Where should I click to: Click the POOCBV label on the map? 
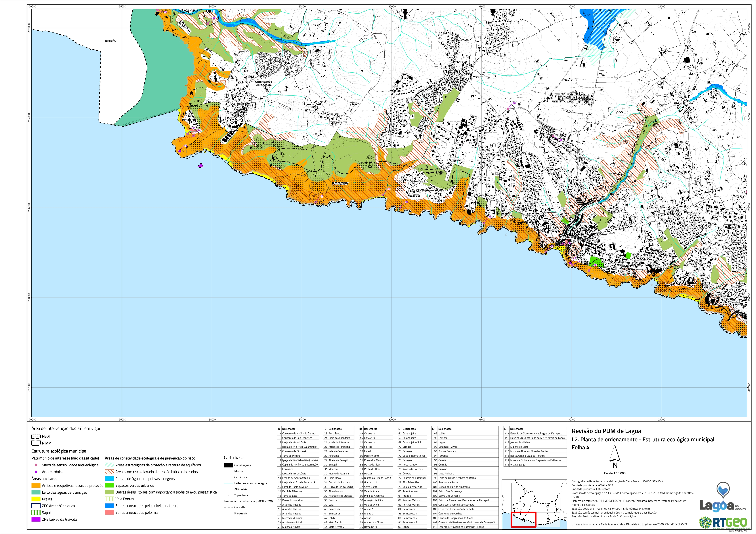[x=340, y=183]
